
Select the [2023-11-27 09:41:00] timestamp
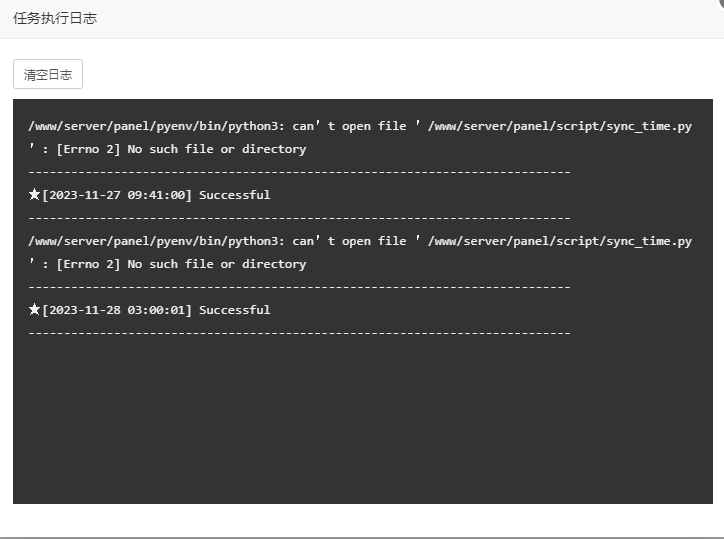point(116,195)
